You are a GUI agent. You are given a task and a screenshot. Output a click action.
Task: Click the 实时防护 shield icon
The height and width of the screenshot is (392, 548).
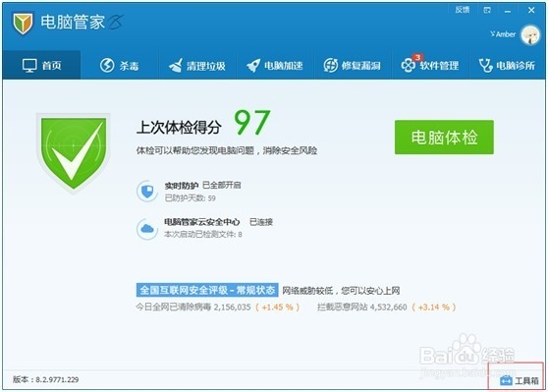tap(147, 191)
